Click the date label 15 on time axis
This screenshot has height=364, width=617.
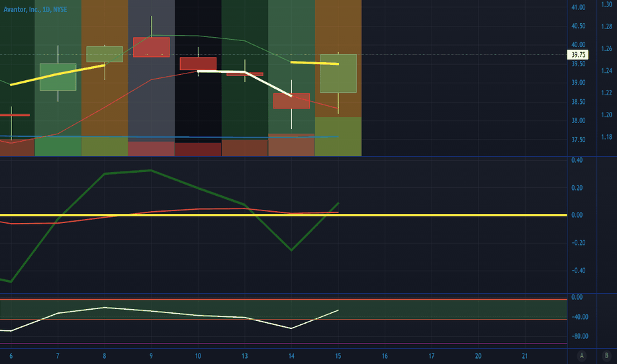pyautogui.click(x=338, y=356)
